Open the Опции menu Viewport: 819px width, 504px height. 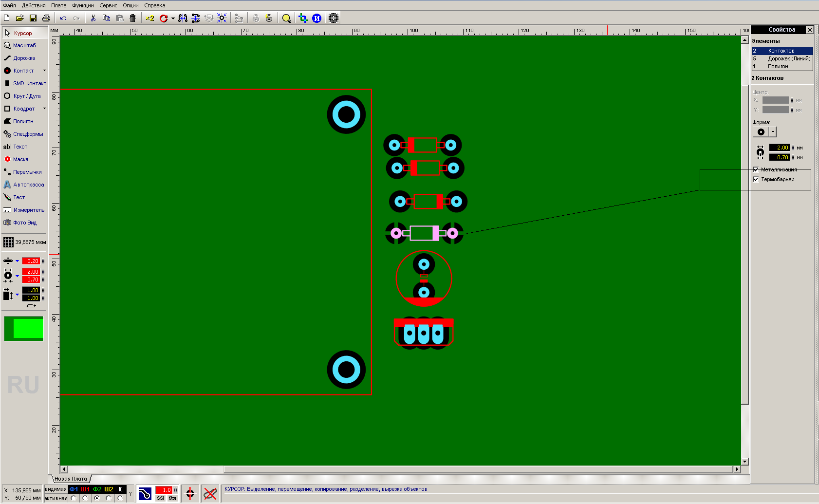pos(130,5)
